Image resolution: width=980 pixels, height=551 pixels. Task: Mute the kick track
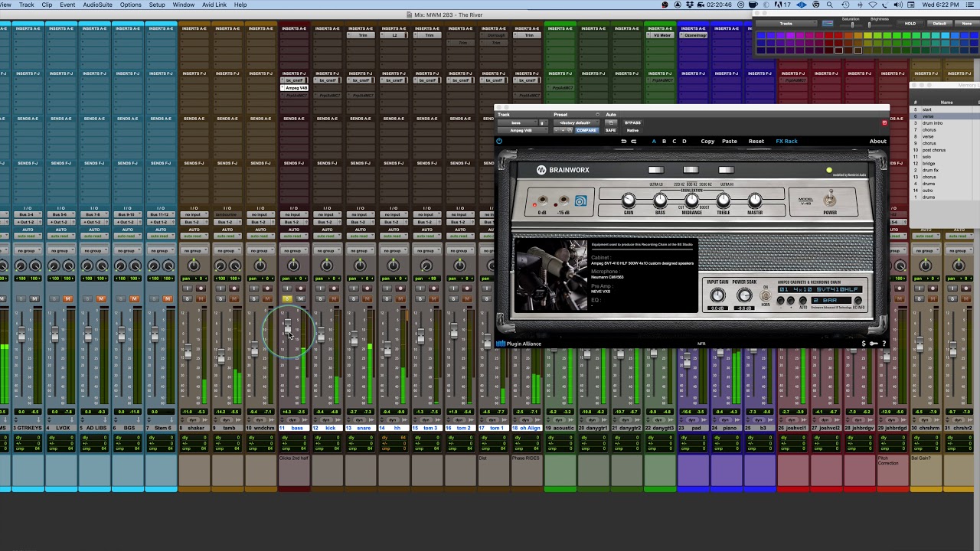(x=334, y=298)
